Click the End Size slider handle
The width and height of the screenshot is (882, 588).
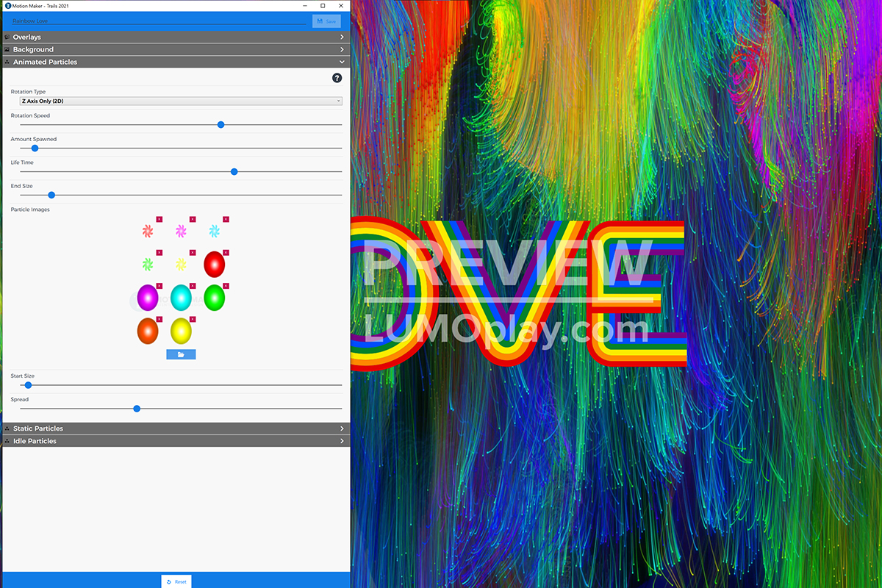pyautogui.click(x=51, y=196)
